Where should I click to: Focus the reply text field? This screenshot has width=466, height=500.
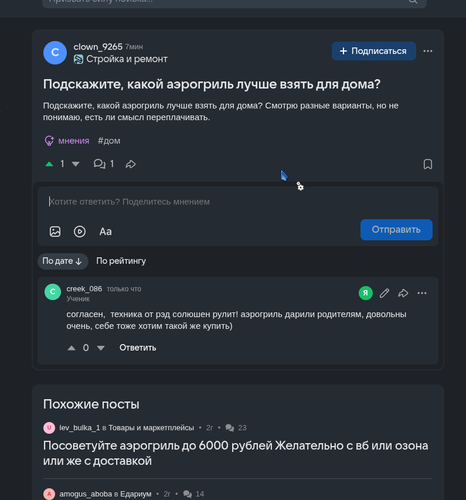tap(238, 202)
